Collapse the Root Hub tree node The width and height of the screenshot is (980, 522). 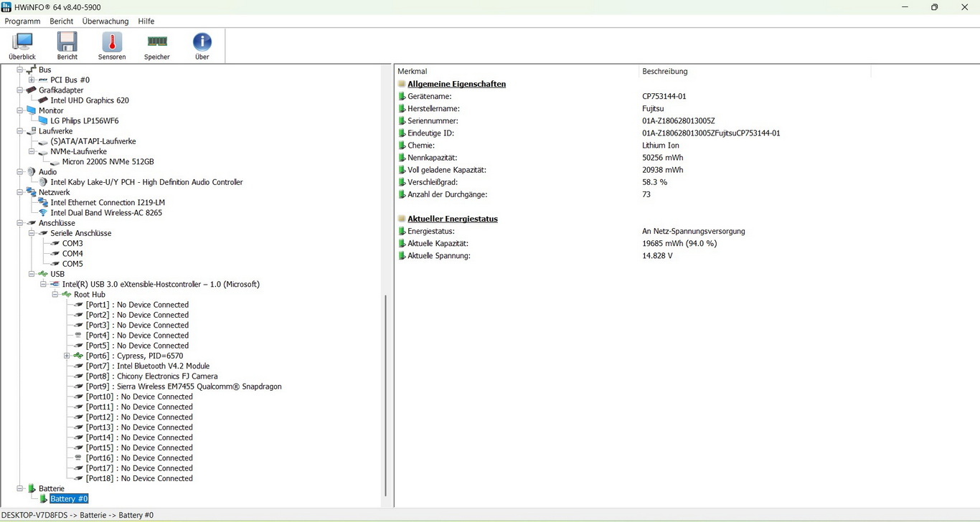(x=55, y=295)
